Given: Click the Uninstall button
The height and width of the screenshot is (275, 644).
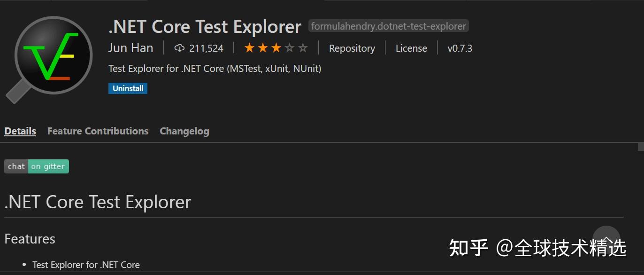Looking at the screenshot, I should pyautogui.click(x=128, y=88).
